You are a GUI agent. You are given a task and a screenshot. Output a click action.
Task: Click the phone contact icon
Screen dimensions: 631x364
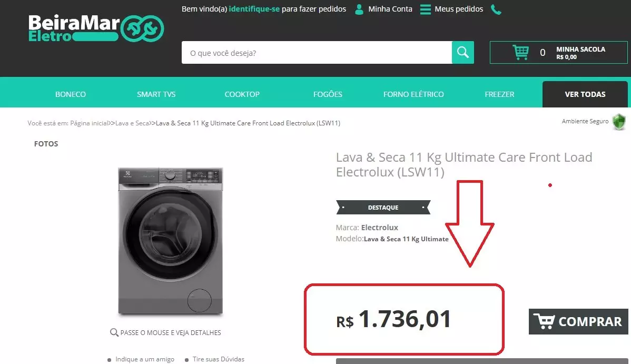(496, 9)
